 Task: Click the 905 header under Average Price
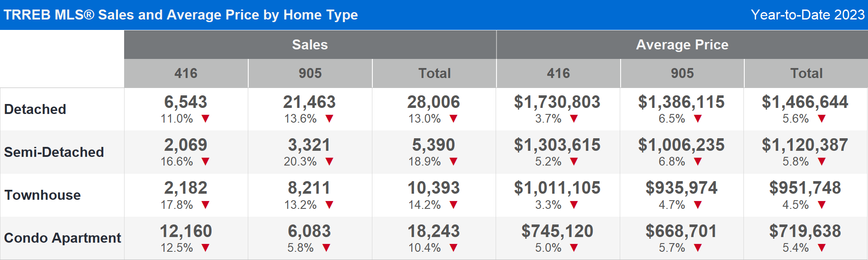pyautogui.click(x=682, y=73)
